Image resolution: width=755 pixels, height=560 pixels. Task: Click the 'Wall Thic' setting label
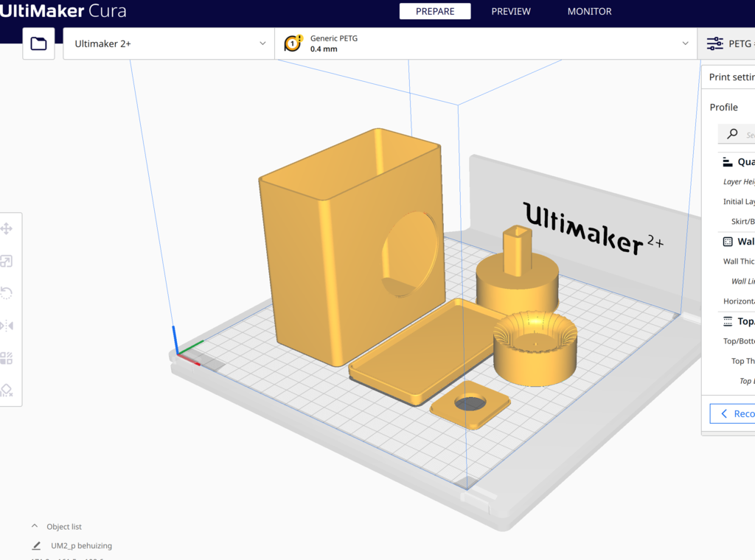[739, 262]
